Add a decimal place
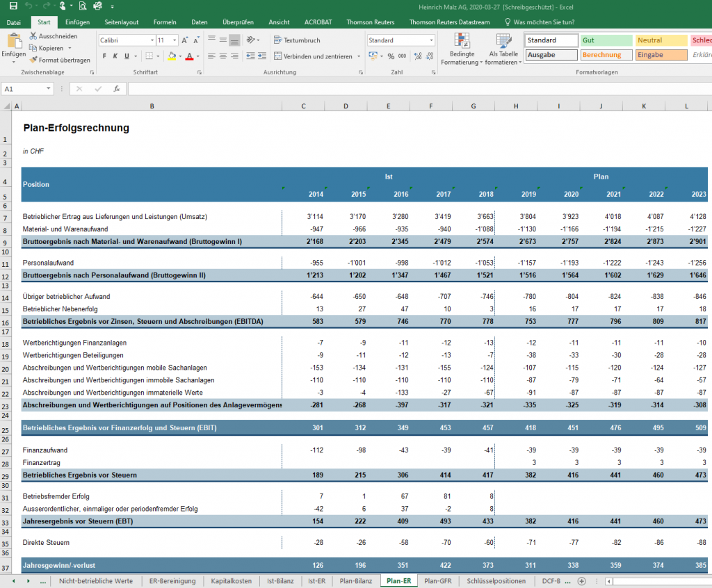The image size is (712, 588). (x=418, y=56)
